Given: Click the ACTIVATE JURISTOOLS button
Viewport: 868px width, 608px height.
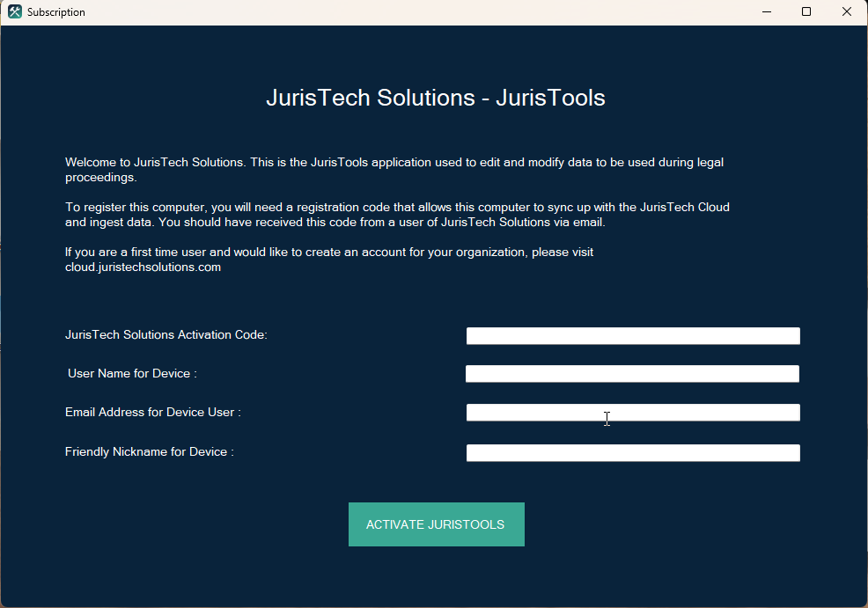Looking at the screenshot, I should 437,524.
